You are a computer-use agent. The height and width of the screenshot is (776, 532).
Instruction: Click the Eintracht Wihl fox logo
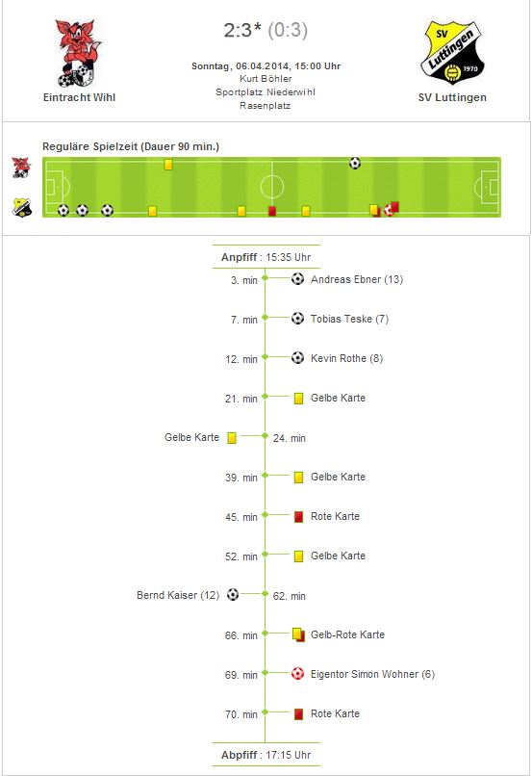point(79,53)
